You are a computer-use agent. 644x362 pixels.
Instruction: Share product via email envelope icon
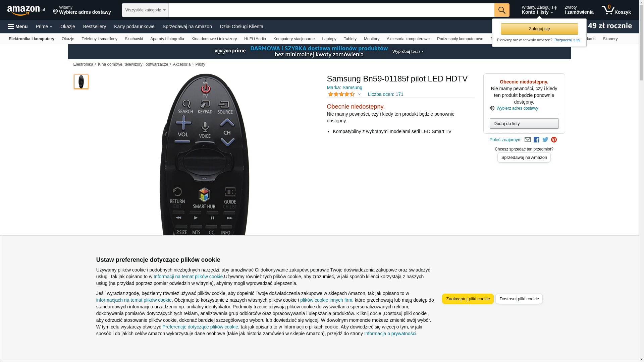click(x=528, y=140)
